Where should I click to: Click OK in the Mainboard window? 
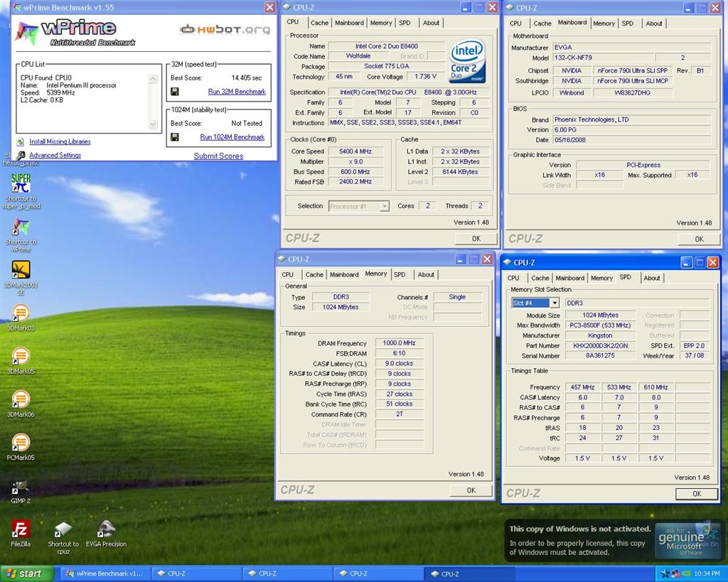700,239
